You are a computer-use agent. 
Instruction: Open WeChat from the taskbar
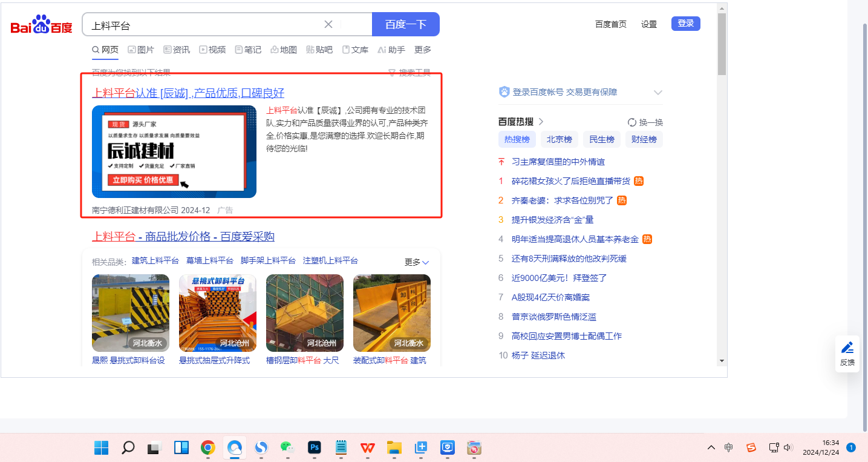[x=287, y=448]
